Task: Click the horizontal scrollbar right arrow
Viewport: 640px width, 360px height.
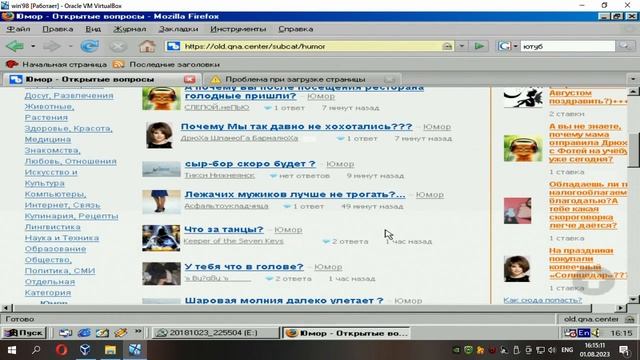Action: point(621,308)
